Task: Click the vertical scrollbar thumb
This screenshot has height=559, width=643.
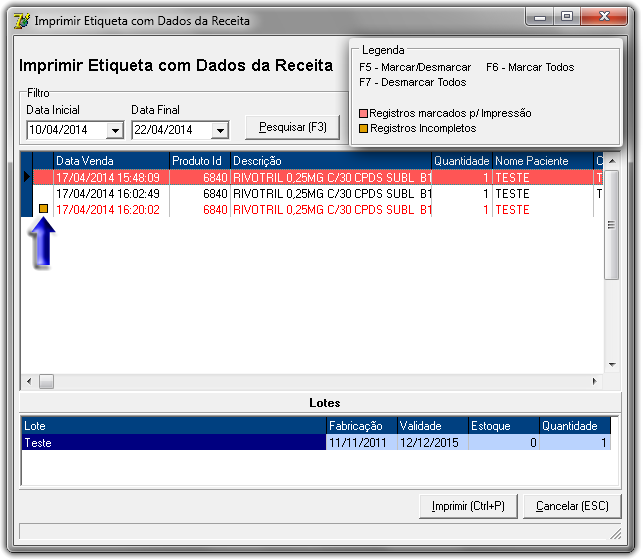Action: coord(612,225)
